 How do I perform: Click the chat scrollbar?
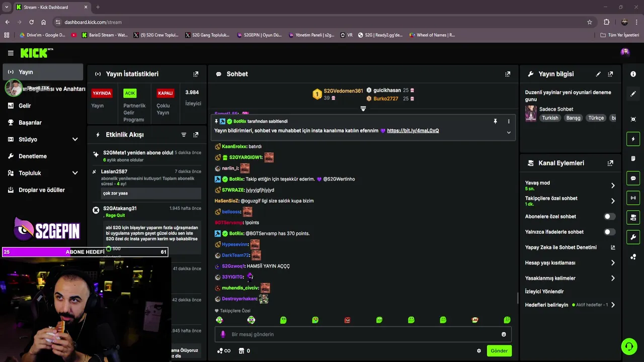click(518, 299)
